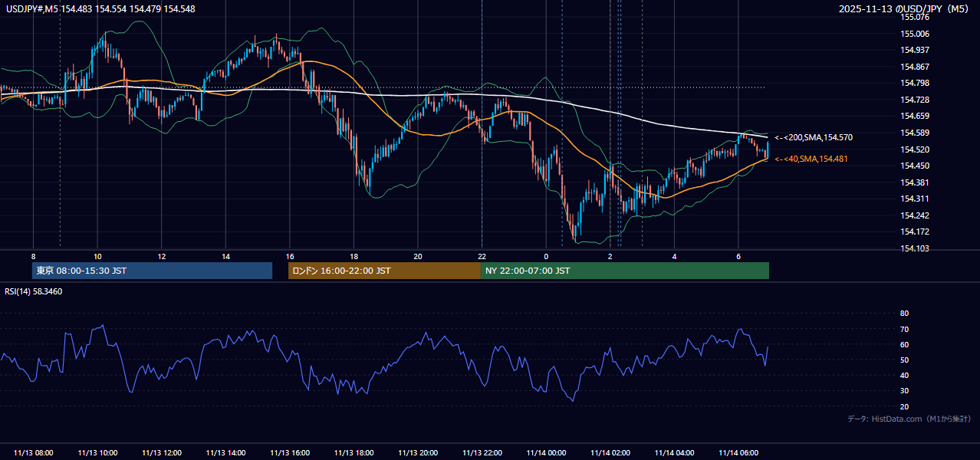Click hour label 12 below price chart
The width and height of the screenshot is (980, 460).
(162, 256)
